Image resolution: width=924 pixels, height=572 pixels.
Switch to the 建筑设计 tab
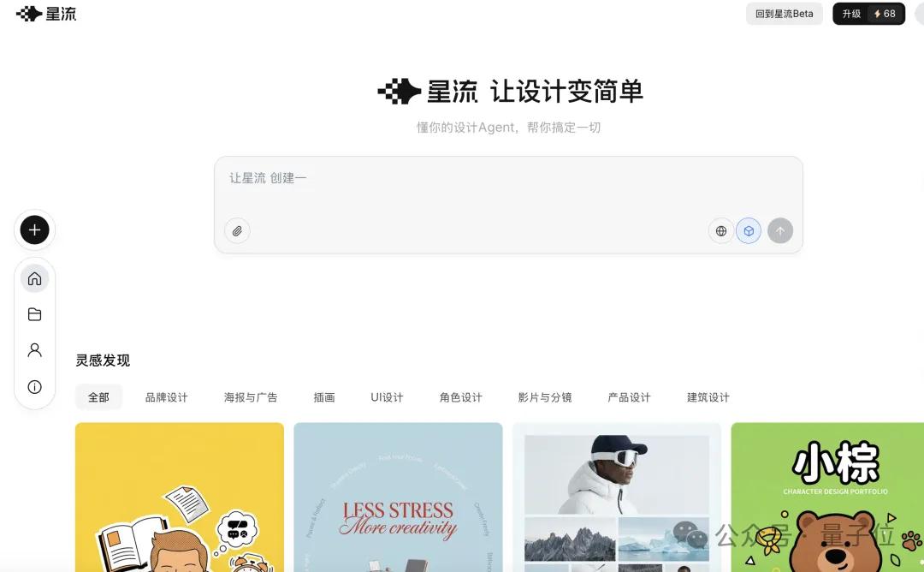708,397
